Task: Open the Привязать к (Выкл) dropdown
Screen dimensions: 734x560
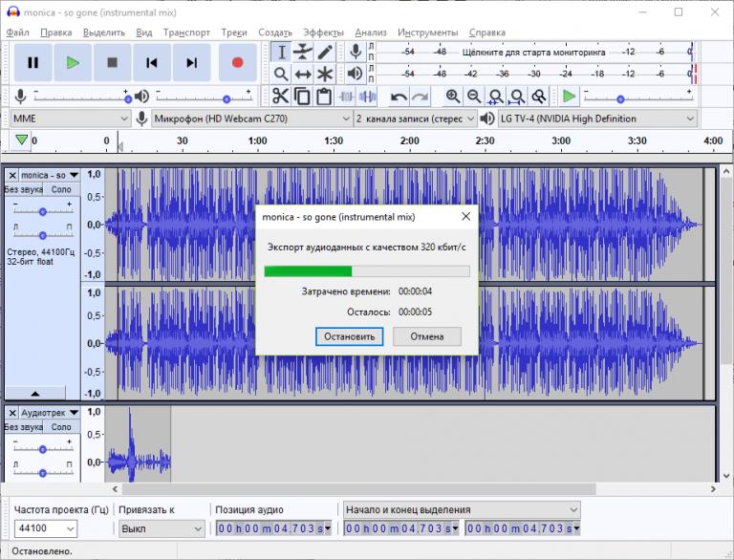Action: coord(162,528)
